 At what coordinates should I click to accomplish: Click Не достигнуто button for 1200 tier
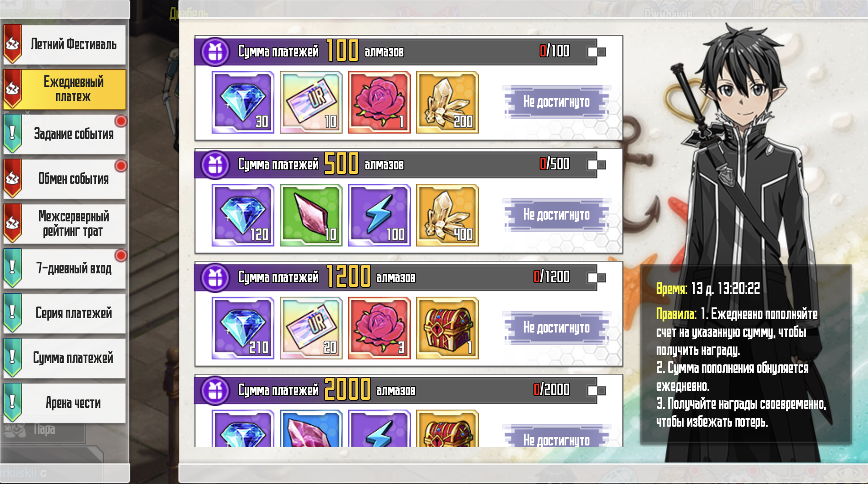click(556, 328)
